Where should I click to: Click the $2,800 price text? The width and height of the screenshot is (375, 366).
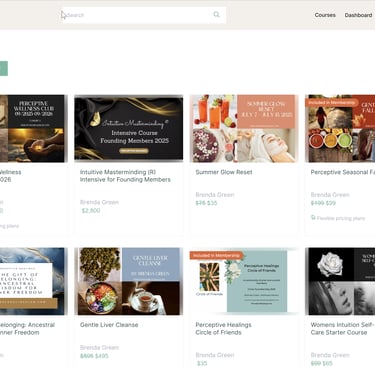pyautogui.click(x=91, y=210)
